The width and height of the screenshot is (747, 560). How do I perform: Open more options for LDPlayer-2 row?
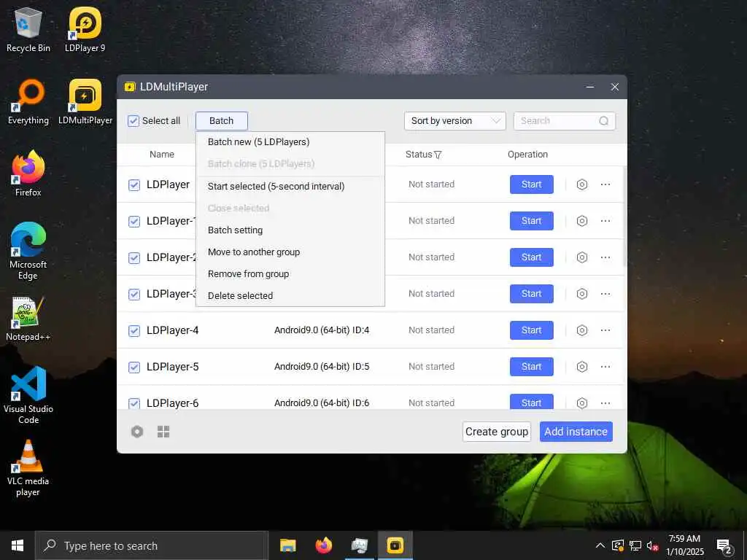pyautogui.click(x=605, y=257)
